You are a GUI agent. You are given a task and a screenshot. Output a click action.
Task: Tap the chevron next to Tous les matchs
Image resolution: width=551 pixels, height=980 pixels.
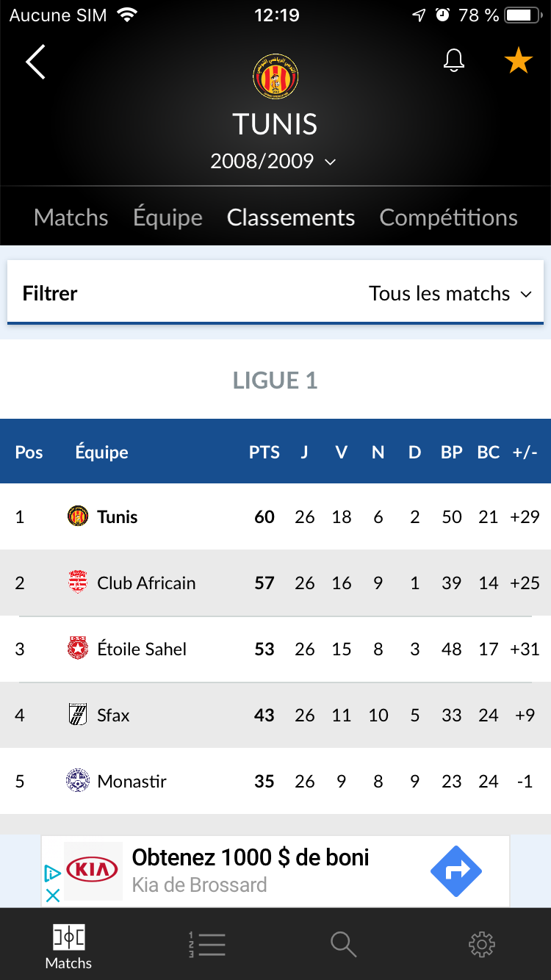(526, 295)
